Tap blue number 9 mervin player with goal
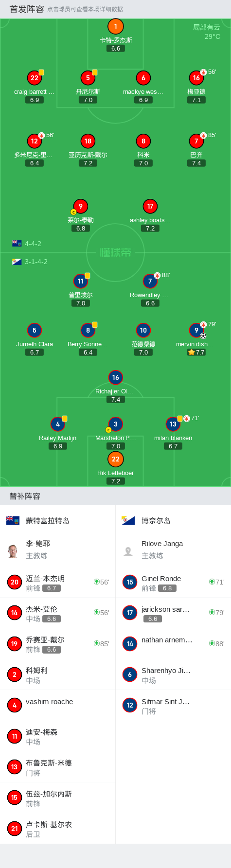Image resolution: width=231 pixels, height=868 pixels. [x=196, y=330]
